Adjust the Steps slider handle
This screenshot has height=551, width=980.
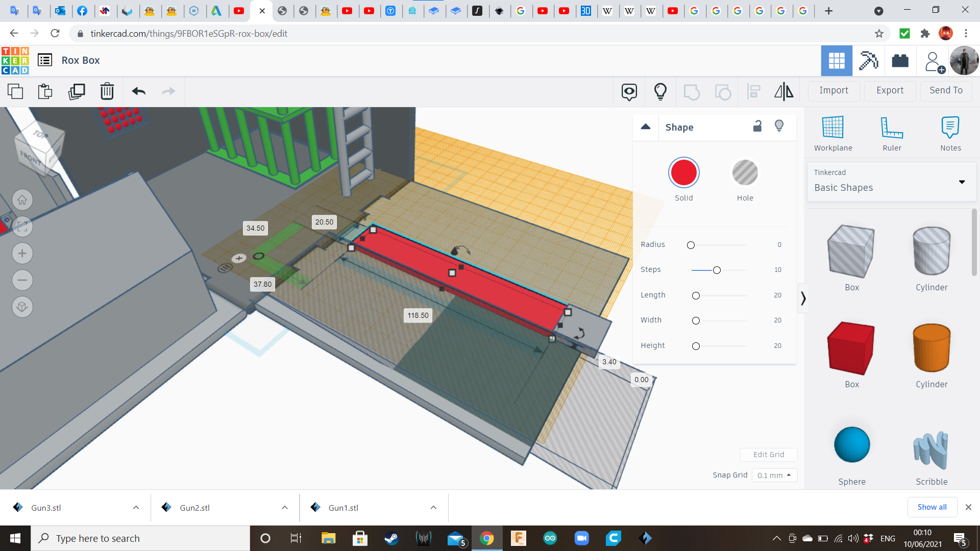pos(717,270)
